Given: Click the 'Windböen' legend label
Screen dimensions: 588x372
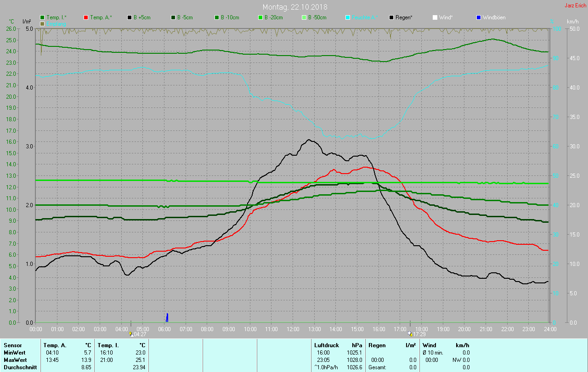Looking at the screenshot, I should pos(494,17).
